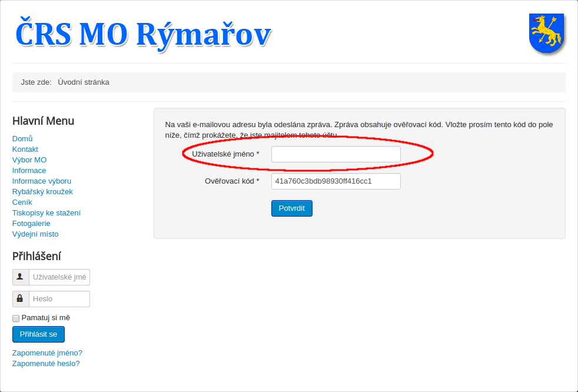Navigate to Rybářský kroužek
578x392 pixels.
pyautogui.click(x=42, y=192)
